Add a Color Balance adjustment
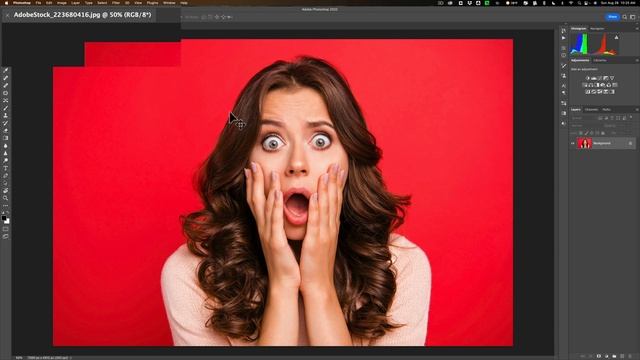640x360 pixels. 590,85
